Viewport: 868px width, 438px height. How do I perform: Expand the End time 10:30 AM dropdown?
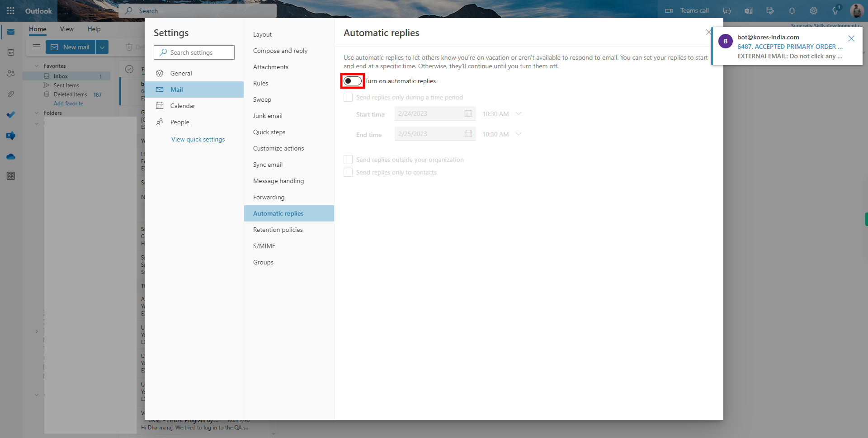[x=519, y=134]
